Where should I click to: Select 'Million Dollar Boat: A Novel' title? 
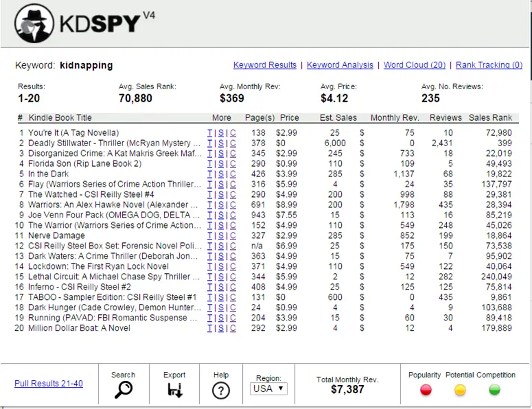coord(79,328)
